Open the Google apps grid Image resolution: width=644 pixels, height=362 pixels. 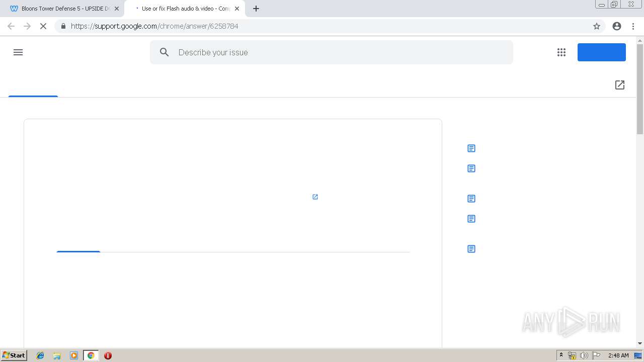561,52
